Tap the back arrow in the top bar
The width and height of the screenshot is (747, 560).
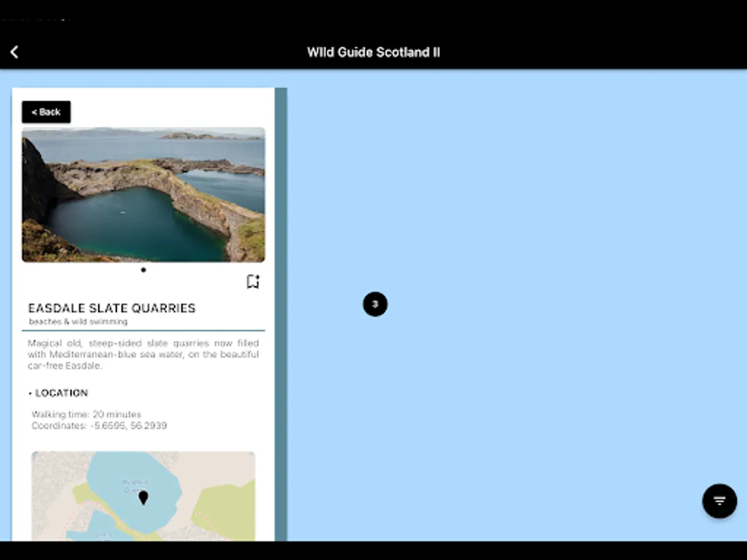(x=14, y=52)
